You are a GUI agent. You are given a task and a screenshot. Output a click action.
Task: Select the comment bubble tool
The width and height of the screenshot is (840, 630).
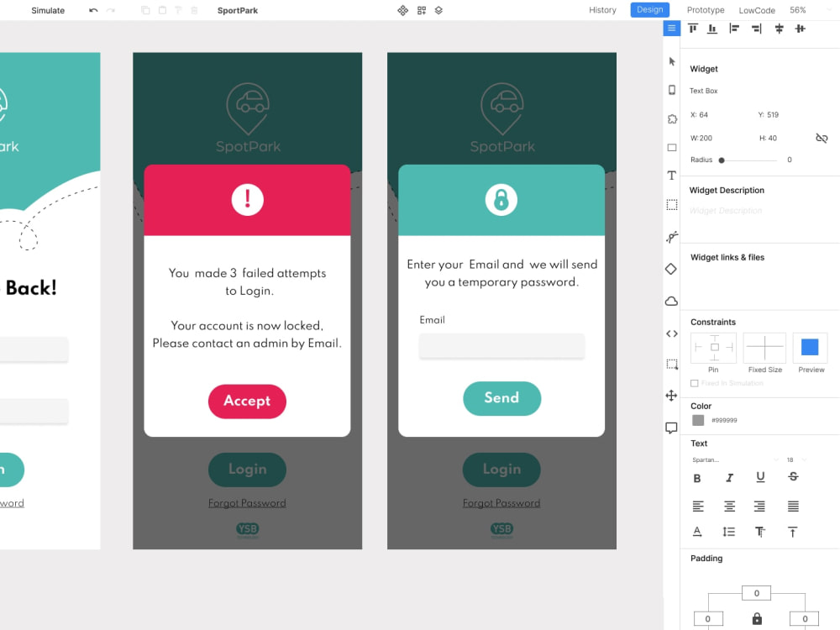(671, 428)
